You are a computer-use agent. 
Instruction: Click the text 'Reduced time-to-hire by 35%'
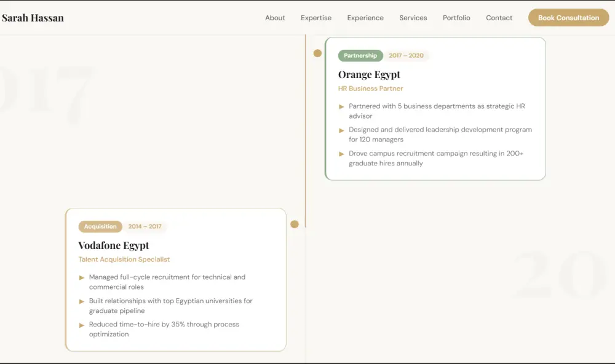pyautogui.click(x=164, y=329)
